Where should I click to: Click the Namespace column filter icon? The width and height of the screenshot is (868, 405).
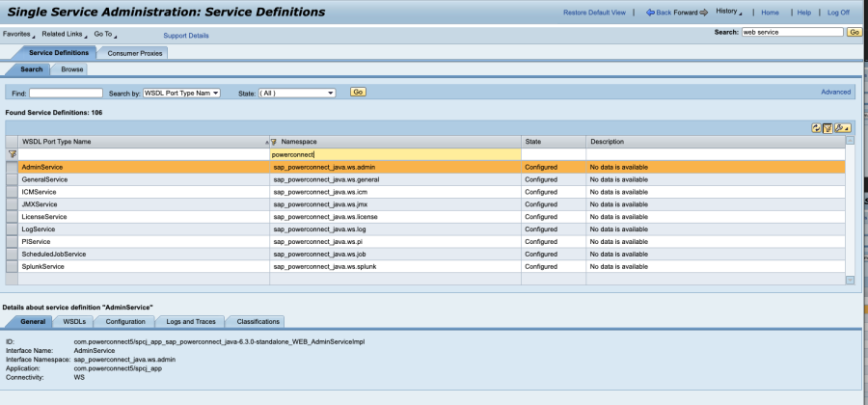[x=274, y=142]
